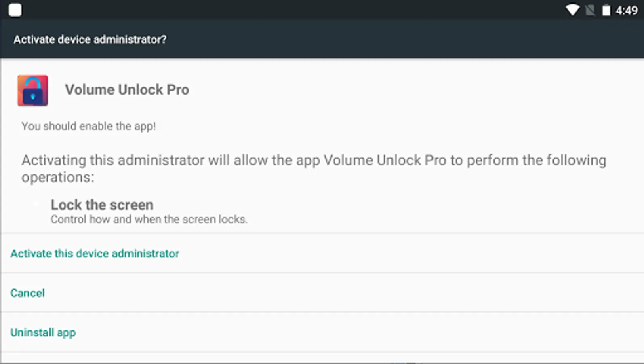
Task: Cancel the device administrator request
Action: [x=27, y=293]
